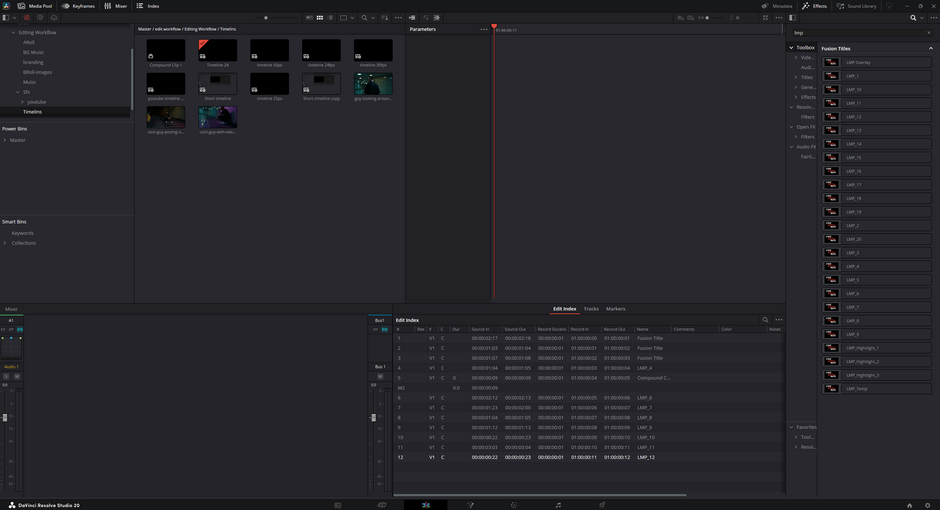Open the Keywords smart bin
The width and height of the screenshot is (940, 510).
[23, 233]
